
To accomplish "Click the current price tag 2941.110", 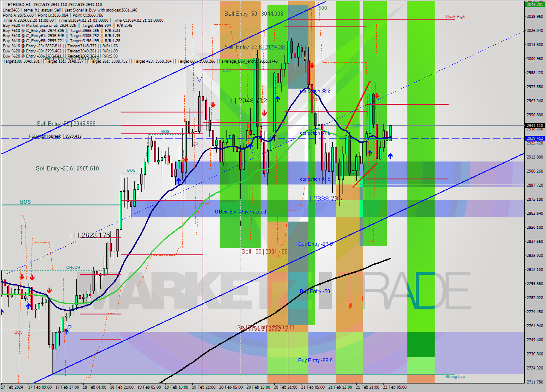I will click(535, 126).
